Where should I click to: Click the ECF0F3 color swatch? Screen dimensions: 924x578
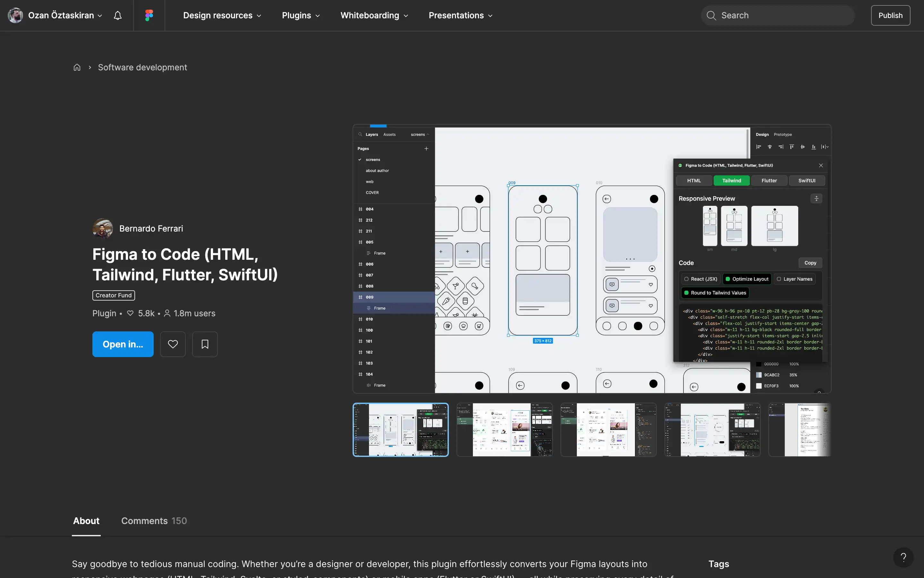pyautogui.click(x=759, y=386)
